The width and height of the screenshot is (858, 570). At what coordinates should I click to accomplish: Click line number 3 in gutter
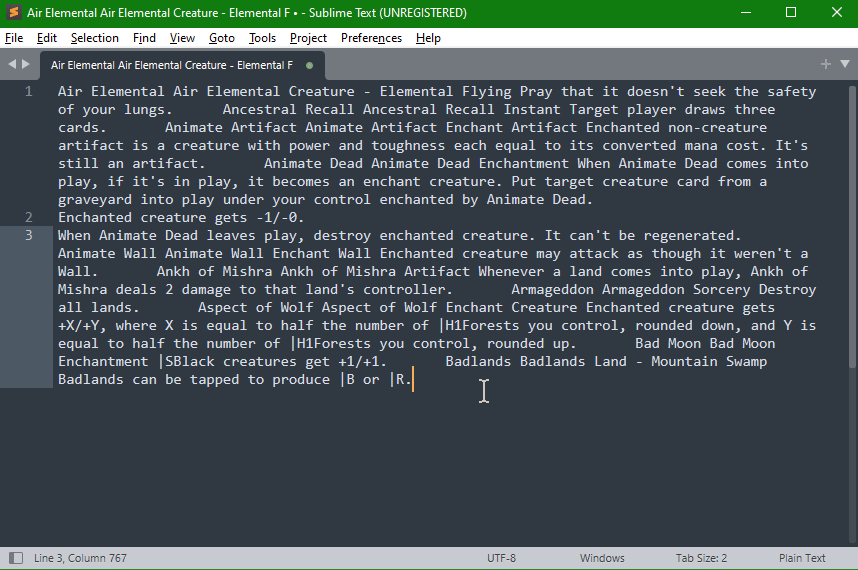click(x=28, y=235)
